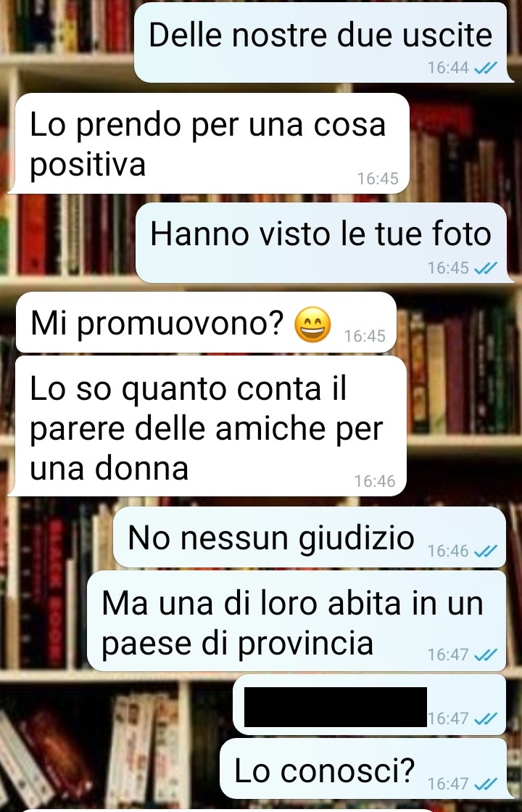522x812 pixels.
Task: Tap the 'Delle nostre due uscite' message
Action: (x=320, y=42)
